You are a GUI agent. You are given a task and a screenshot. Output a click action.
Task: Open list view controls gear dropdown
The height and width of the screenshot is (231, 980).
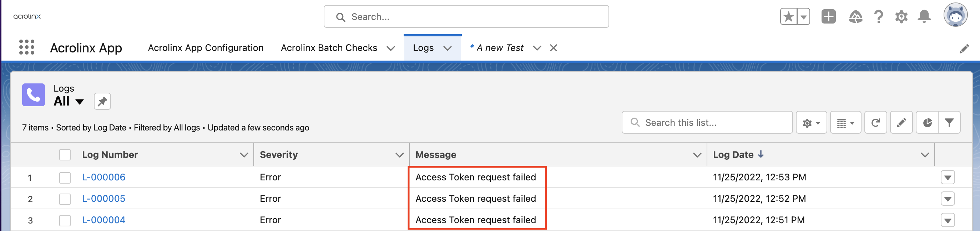coord(812,123)
